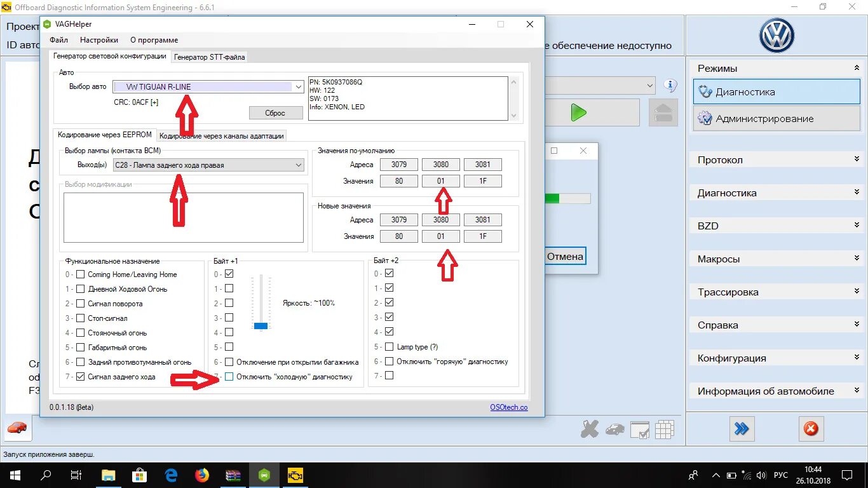
Task: Switch to Генератор STT-файла tab
Action: pyautogui.click(x=210, y=57)
